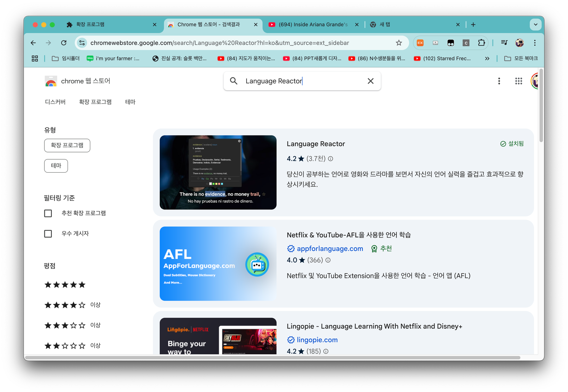568x392 pixels.
Task: Expand the tab search dropdown arrow
Action: point(536,25)
